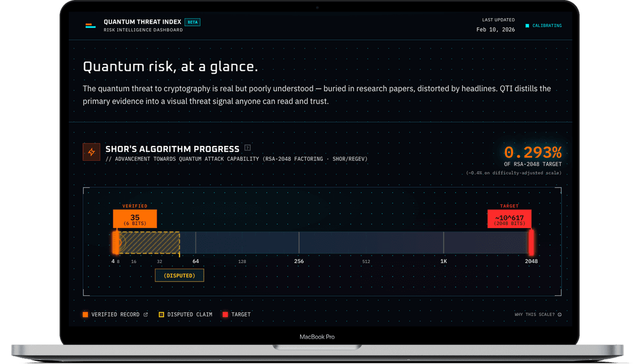Toggle the VERIFIED RECORD legend entry
This screenshot has width=635, height=364.
click(x=115, y=314)
